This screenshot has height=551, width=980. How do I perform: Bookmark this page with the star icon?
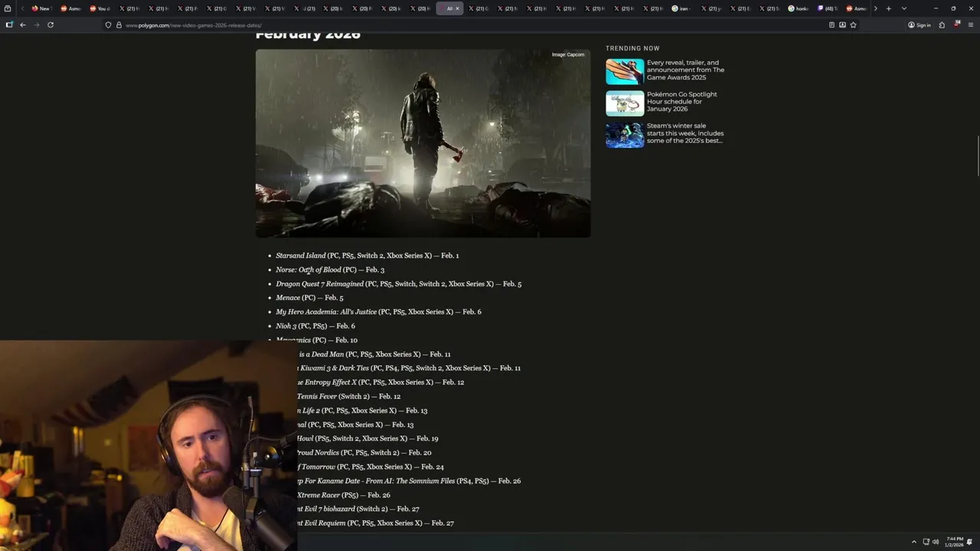pos(853,24)
